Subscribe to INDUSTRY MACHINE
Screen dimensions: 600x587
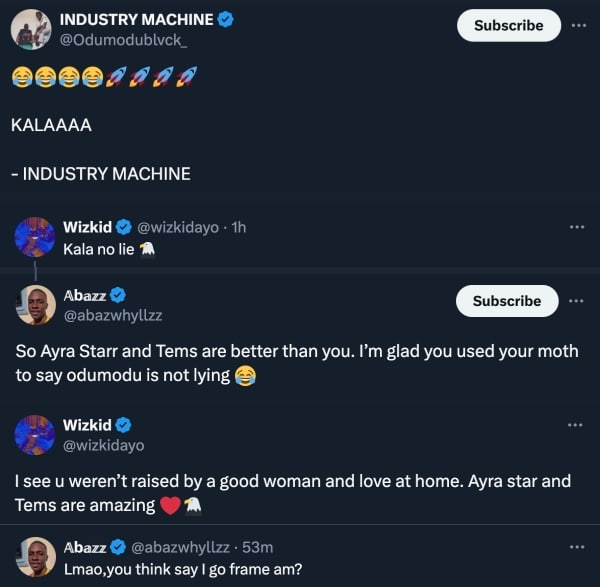(x=508, y=25)
